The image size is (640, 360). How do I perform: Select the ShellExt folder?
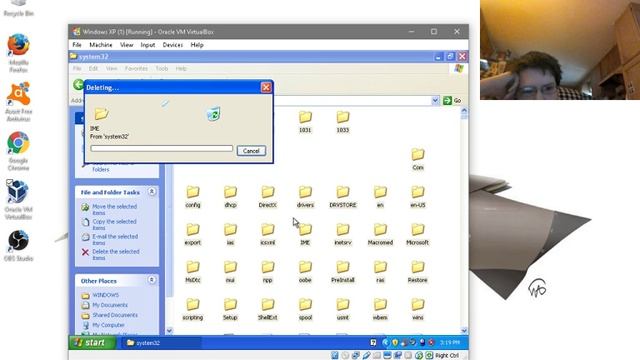coord(268,309)
